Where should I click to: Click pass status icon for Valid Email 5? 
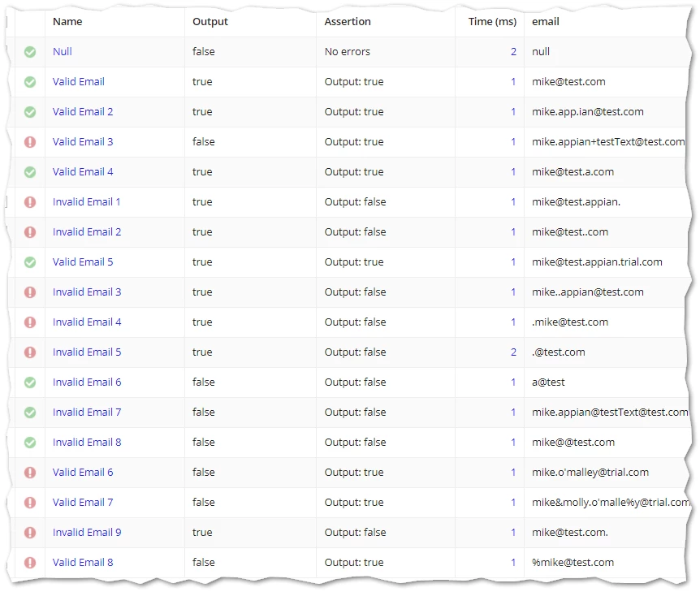pos(30,262)
